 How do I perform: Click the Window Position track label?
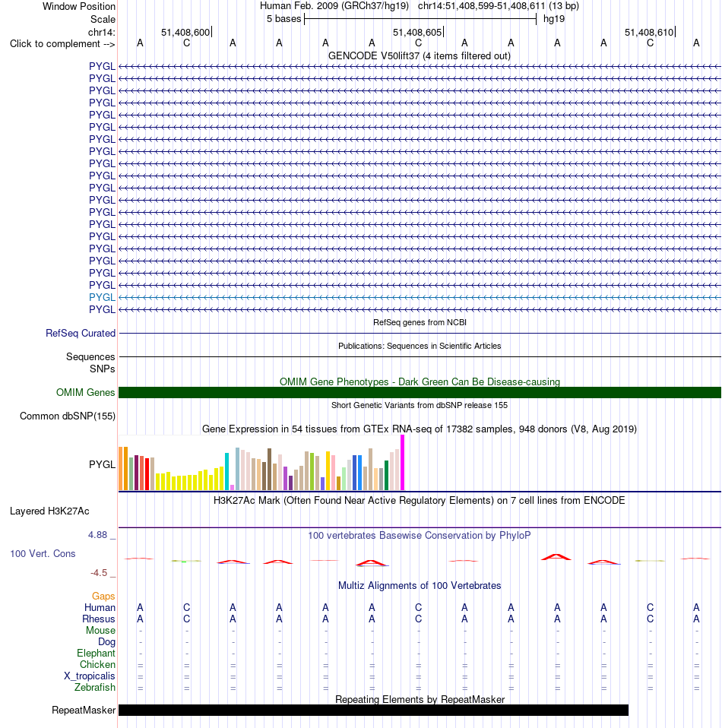(x=79, y=7)
